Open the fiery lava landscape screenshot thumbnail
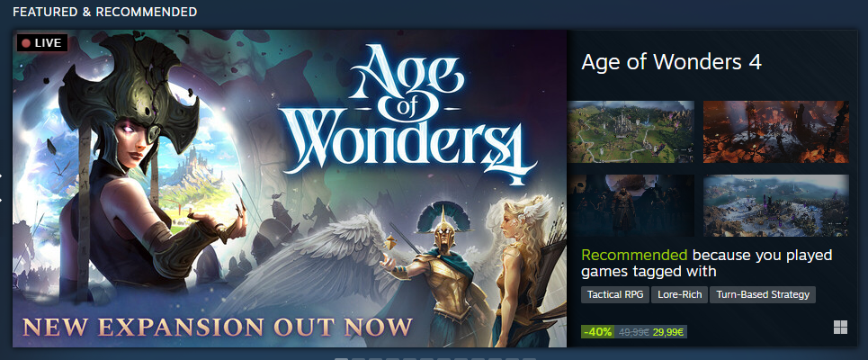This screenshot has width=868, height=360. 775,131
